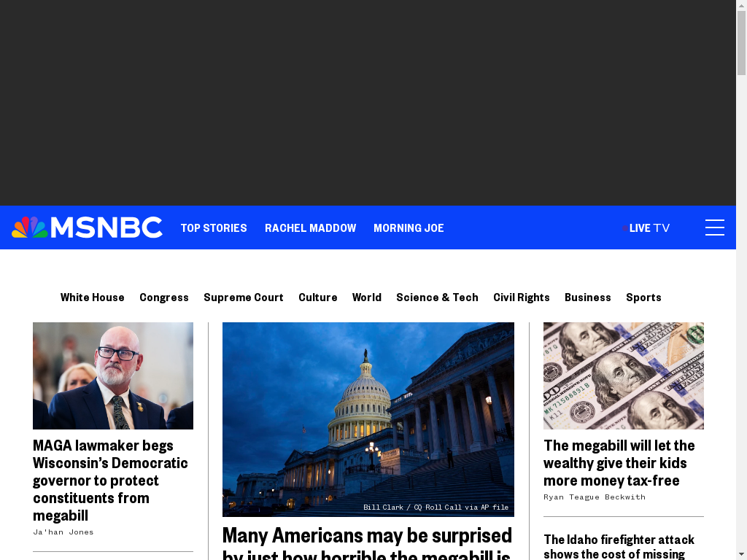Read the megabill wealthy kids tax-free story
This screenshot has height=560, width=747.
tap(619, 463)
